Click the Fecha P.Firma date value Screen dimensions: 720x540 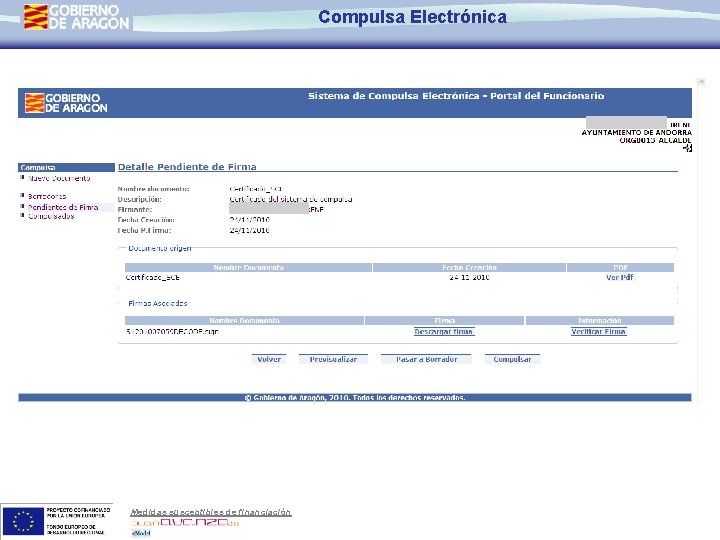pyautogui.click(x=249, y=230)
